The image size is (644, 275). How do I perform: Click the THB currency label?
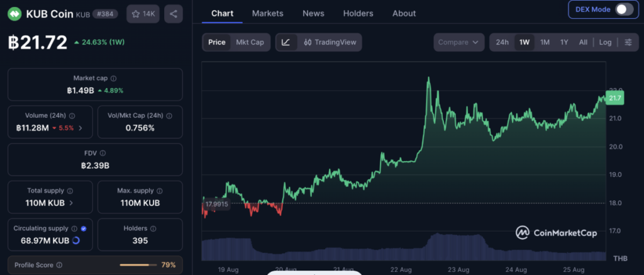coord(620,259)
